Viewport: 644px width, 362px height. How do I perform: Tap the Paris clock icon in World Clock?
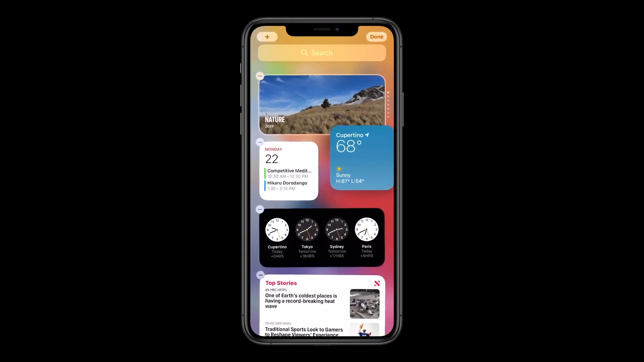[x=366, y=229]
